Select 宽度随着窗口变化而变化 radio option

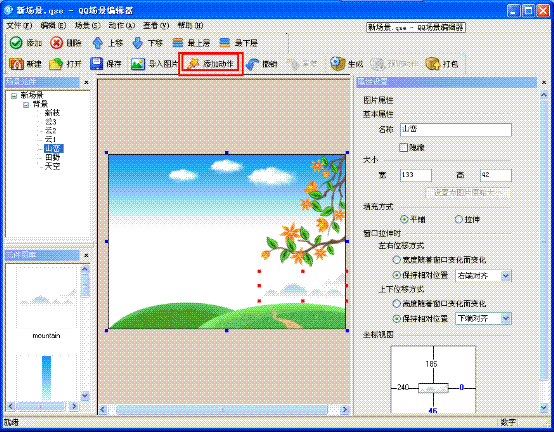click(x=396, y=260)
